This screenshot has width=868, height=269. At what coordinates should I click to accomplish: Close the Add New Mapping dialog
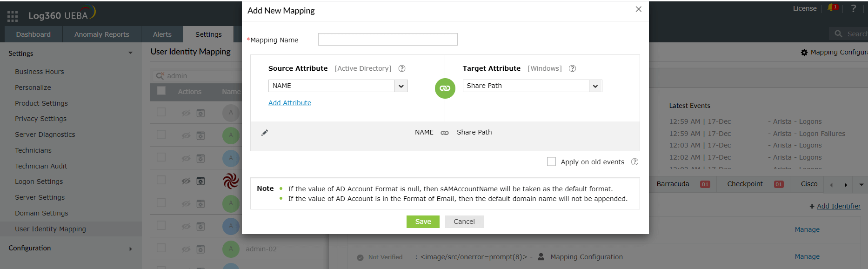638,9
